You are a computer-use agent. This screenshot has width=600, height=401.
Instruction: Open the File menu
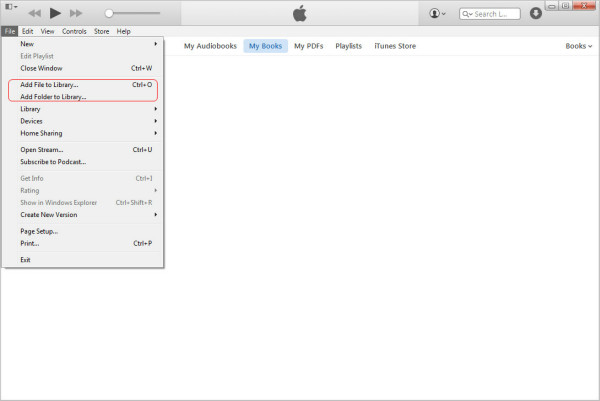coord(10,31)
